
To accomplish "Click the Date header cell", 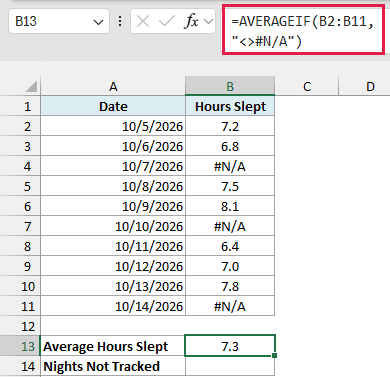I will pyautogui.click(x=113, y=106).
